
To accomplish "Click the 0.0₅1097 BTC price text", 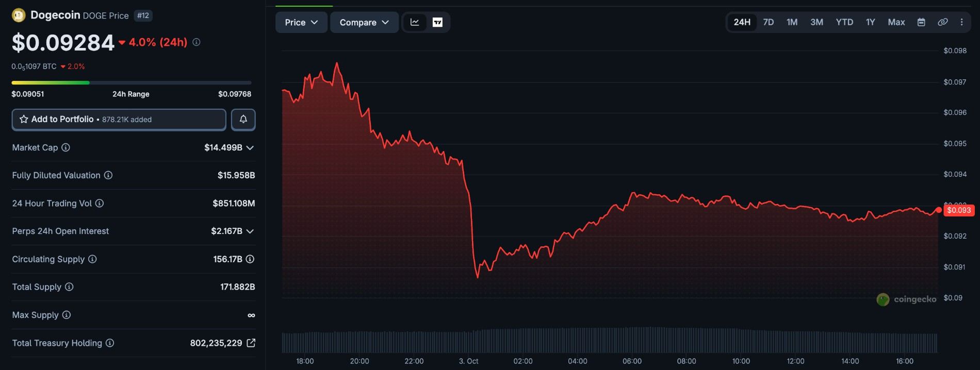I will (x=34, y=66).
